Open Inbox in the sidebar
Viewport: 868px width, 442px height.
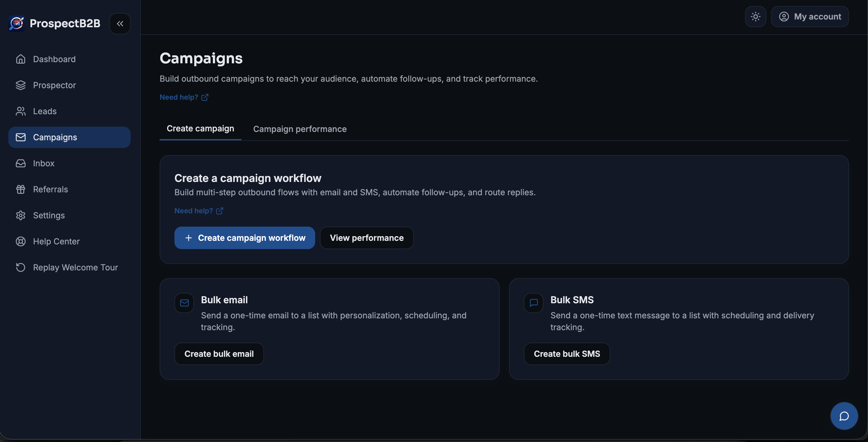tap(43, 163)
